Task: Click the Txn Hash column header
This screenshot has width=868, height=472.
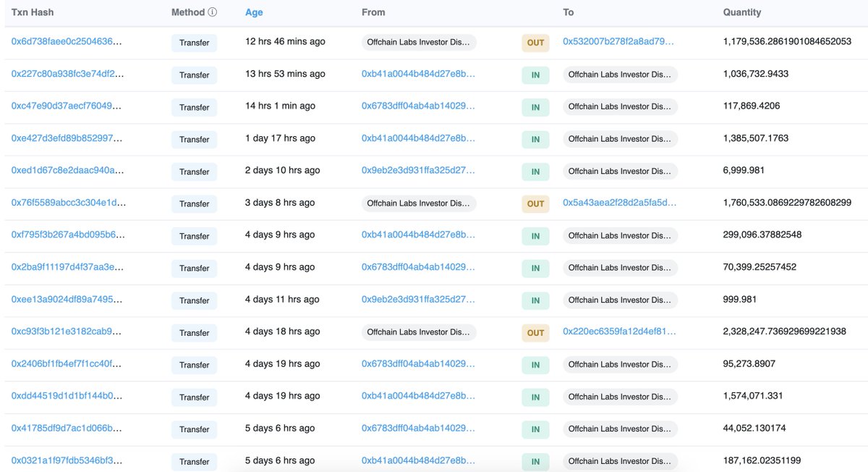Action: pyautogui.click(x=33, y=12)
